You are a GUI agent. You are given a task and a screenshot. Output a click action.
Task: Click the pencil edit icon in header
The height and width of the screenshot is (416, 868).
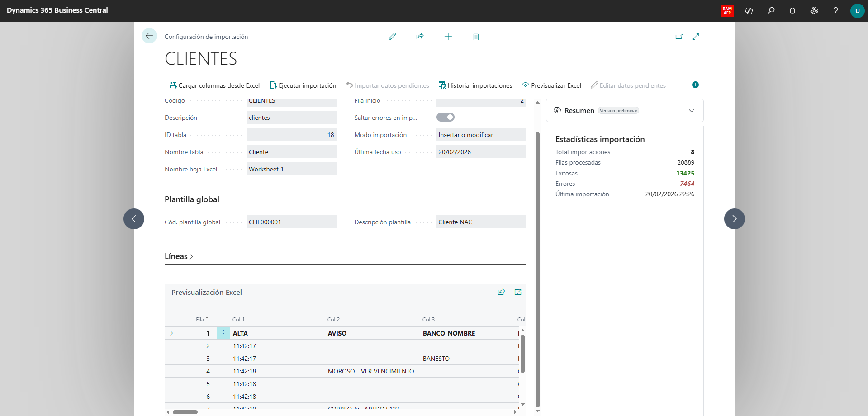[x=392, y=37]
